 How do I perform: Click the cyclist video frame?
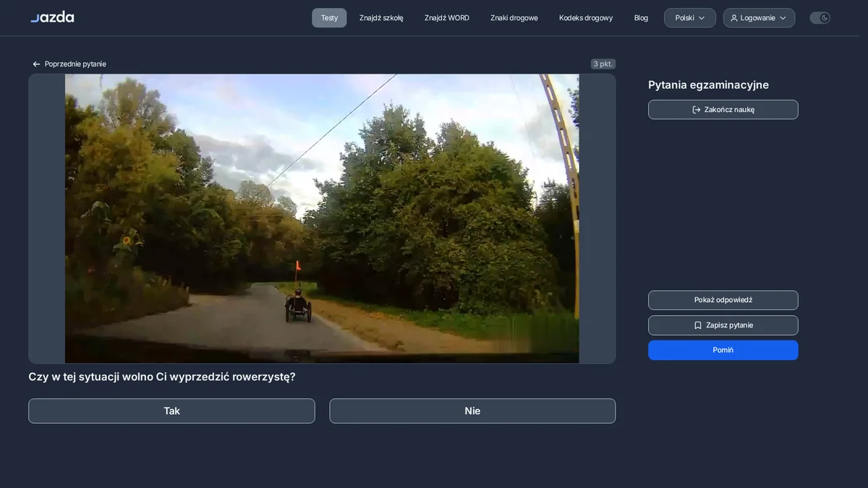click(322, 218)
